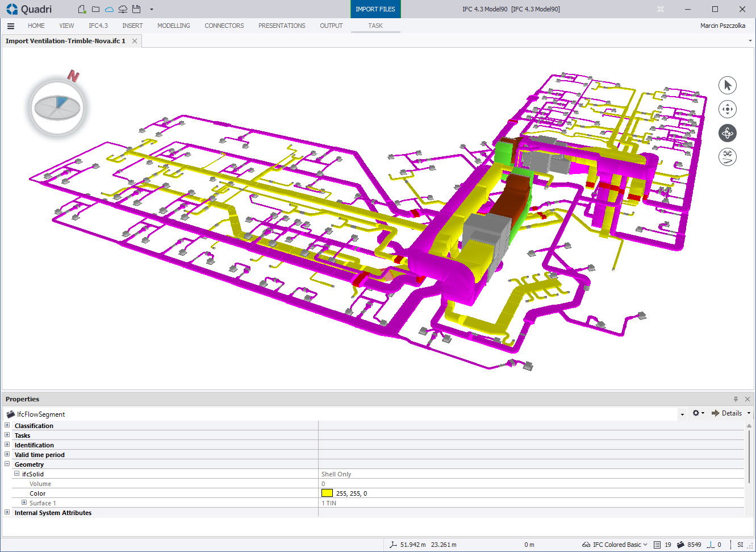Collapse the Geometry property group
756x552 pixels.
coord(7,464)
